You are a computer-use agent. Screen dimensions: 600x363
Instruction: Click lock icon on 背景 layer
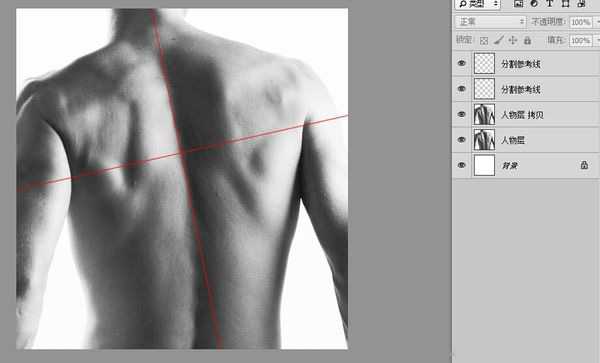coord(584,165)
